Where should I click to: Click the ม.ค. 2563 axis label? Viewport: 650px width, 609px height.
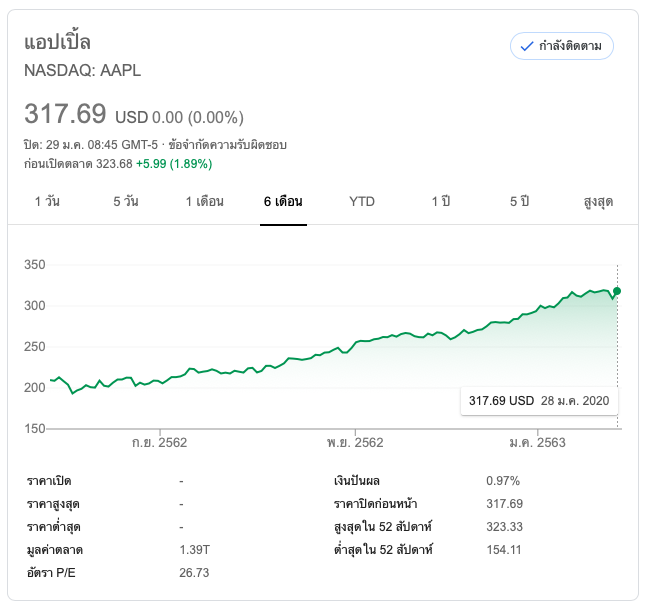537,442
